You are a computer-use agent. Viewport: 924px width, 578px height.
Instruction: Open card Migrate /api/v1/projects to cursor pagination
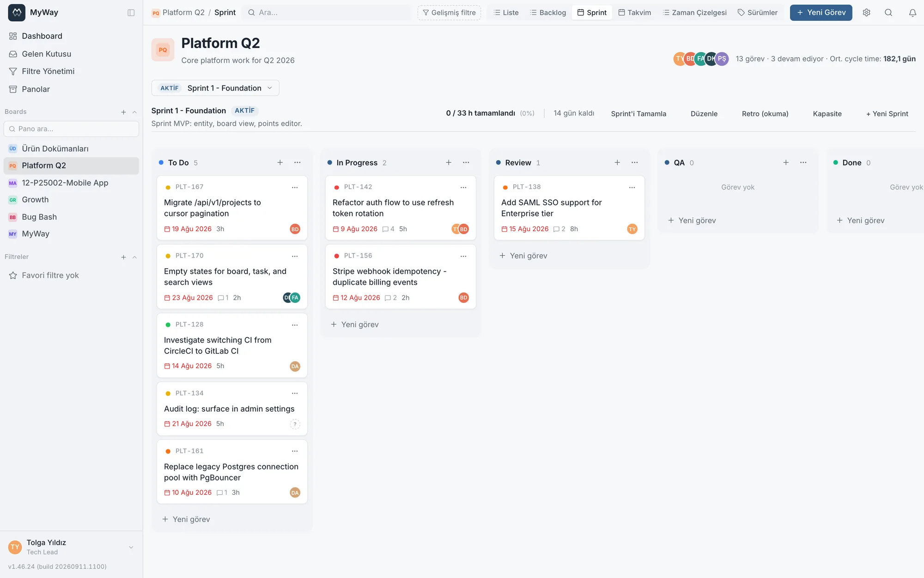(232, 208)
